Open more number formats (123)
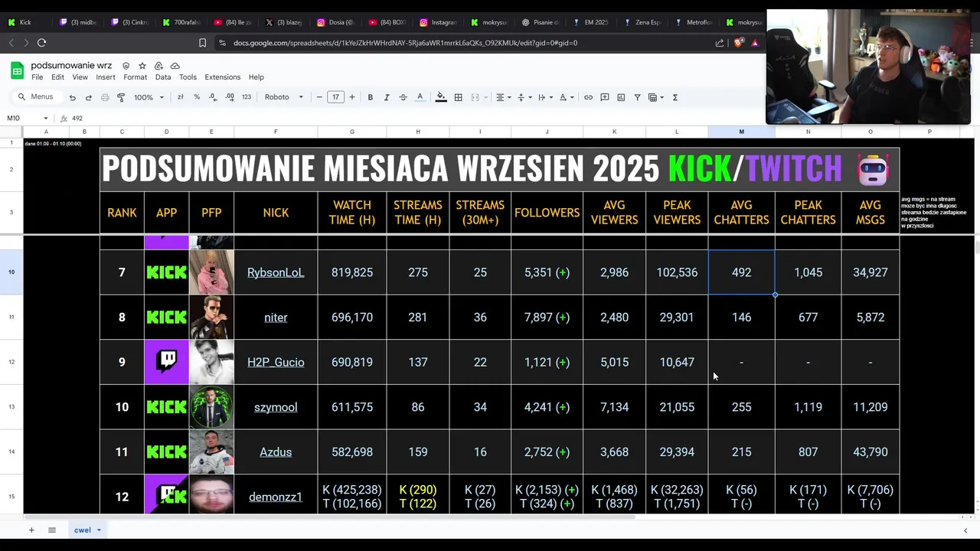 pos(246,97)
